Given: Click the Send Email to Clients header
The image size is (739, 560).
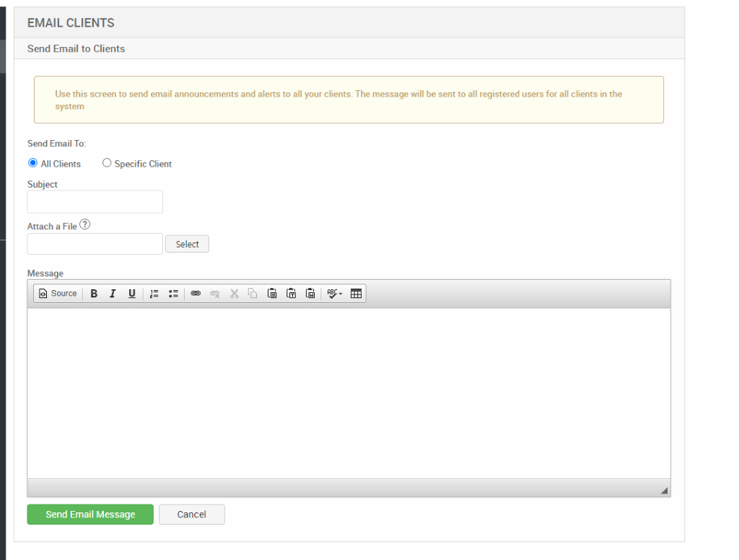Looking at the screenshot, I should (76, 48).
